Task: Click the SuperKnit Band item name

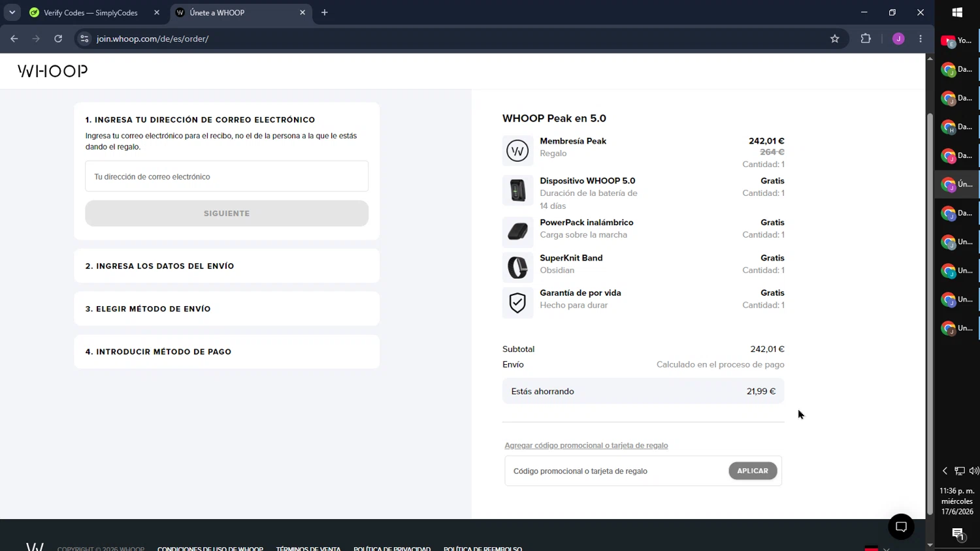Action: click(x=571, y=258)
